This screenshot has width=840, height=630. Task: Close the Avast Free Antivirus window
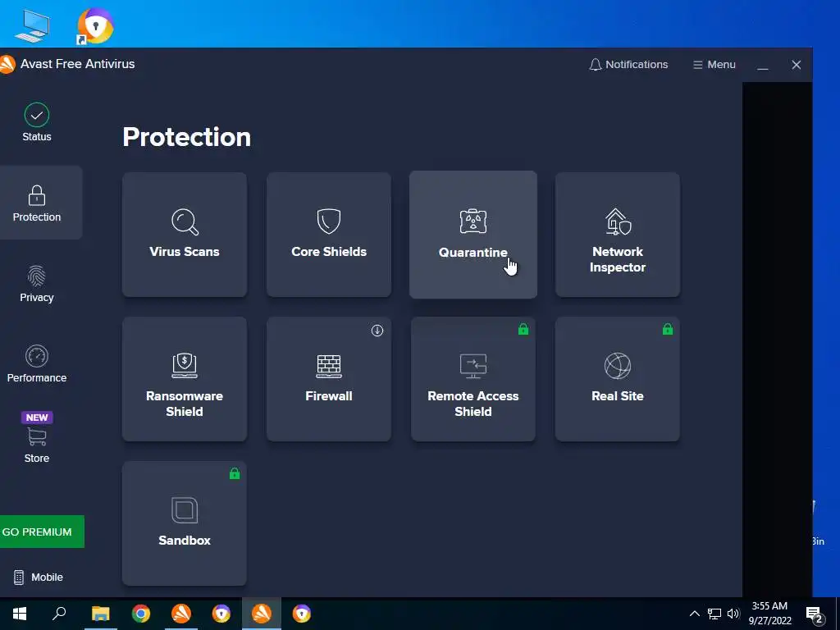click(x=796, y=65)
